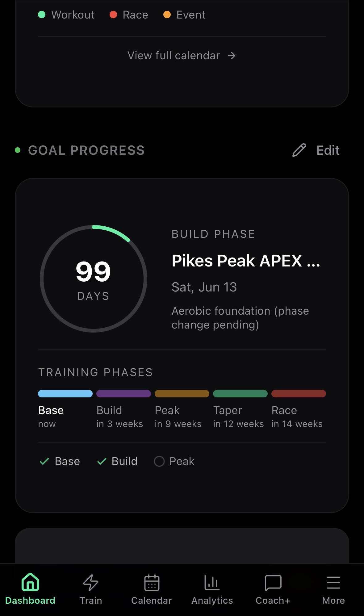Screen dimensions: 364x616
Task: Open the Dashboard home icon
Action: coord(30,582)
